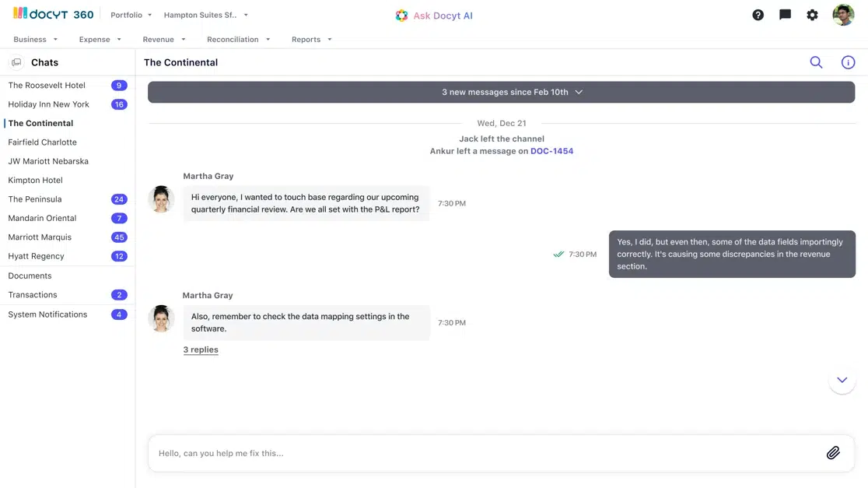Expand the Portfolio dropdown
This screenshot has width=868, height=488.
[131, 15]
